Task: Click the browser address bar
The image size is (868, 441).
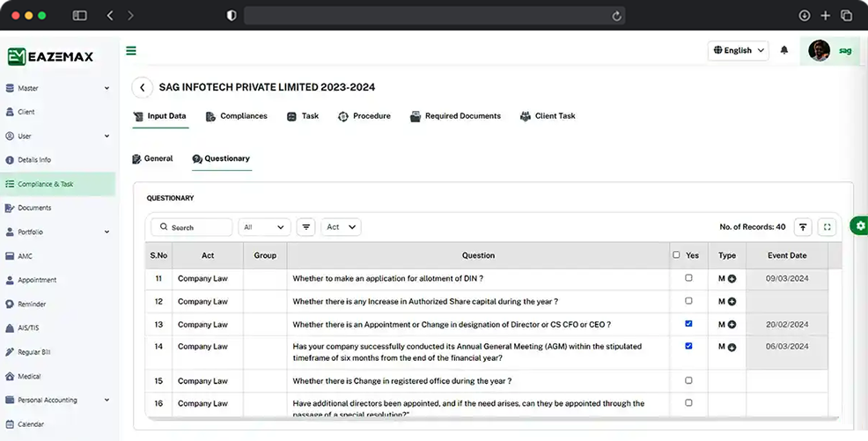Action: 435,16
